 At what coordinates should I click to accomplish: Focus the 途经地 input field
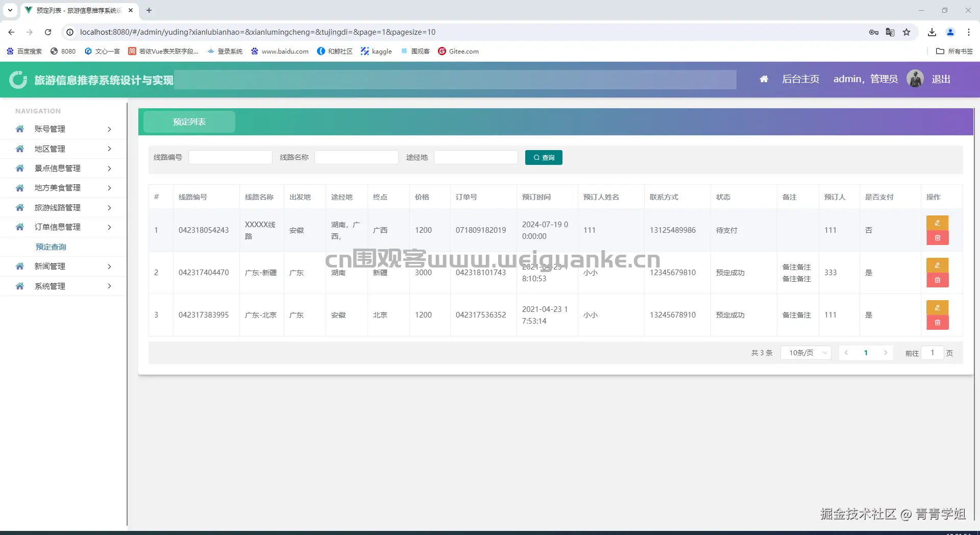[476, 157]
